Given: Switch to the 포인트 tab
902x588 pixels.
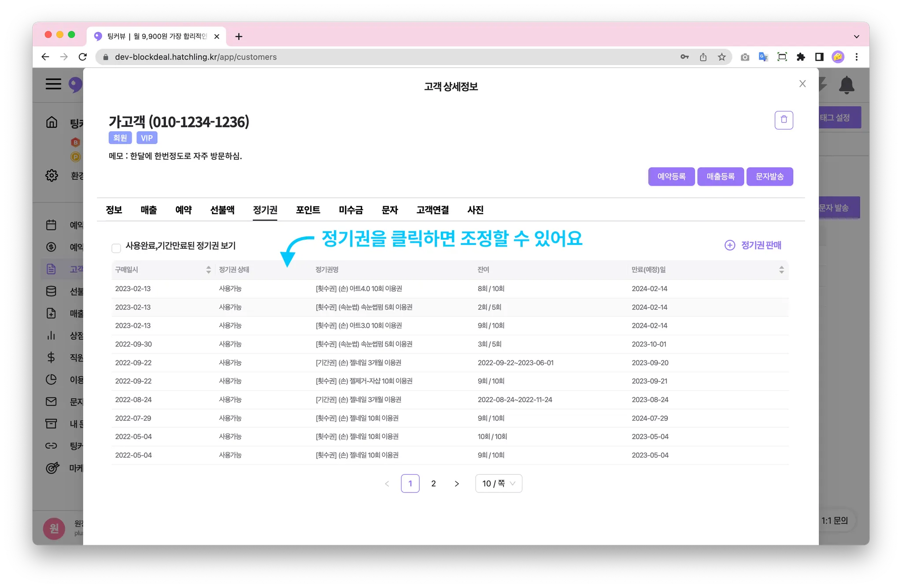Looking at the screenshot, I should tap(308, 210).
